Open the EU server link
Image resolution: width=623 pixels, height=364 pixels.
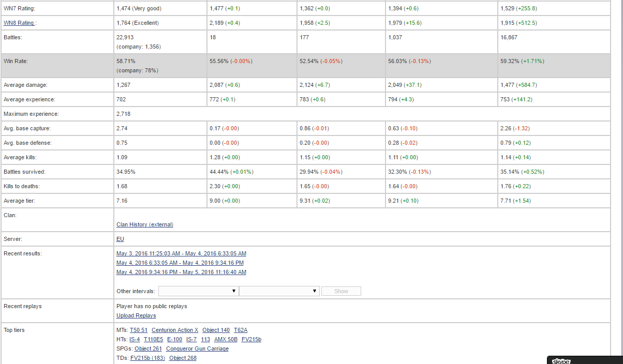point(120,239)
